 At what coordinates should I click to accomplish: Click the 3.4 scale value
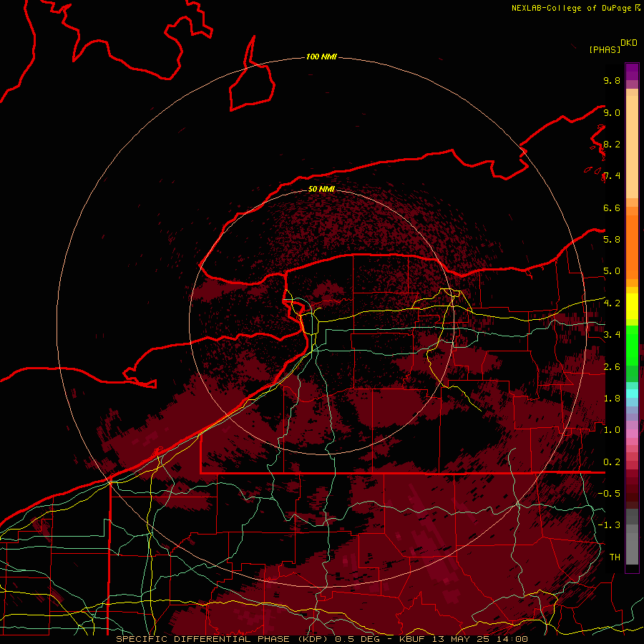[612, 335]
